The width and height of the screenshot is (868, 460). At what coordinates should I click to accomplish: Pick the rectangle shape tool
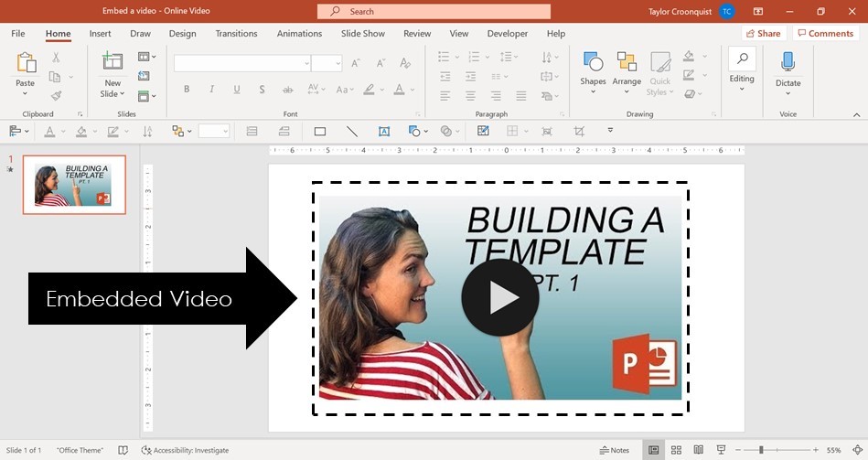pyautogui.click(x=320, y=132)
